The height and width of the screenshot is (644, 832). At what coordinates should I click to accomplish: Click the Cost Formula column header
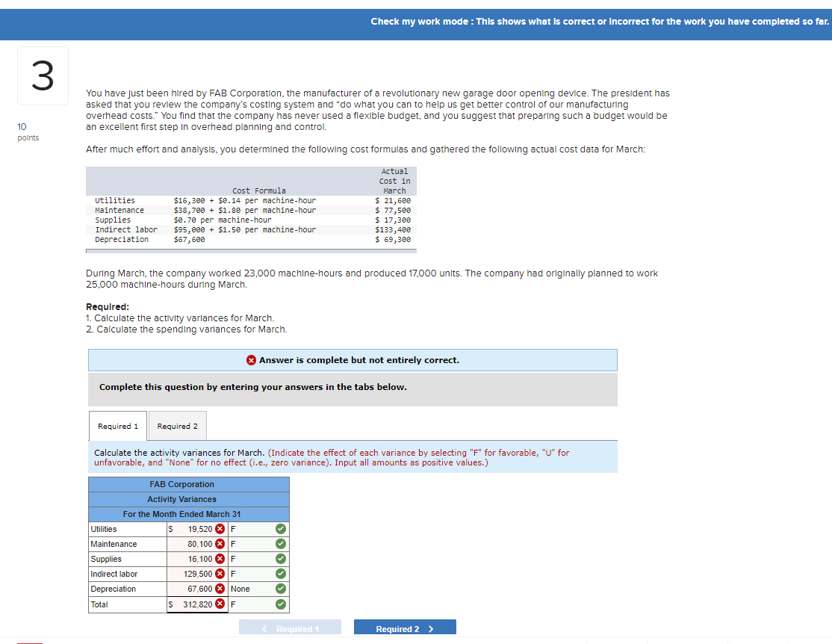258,190
